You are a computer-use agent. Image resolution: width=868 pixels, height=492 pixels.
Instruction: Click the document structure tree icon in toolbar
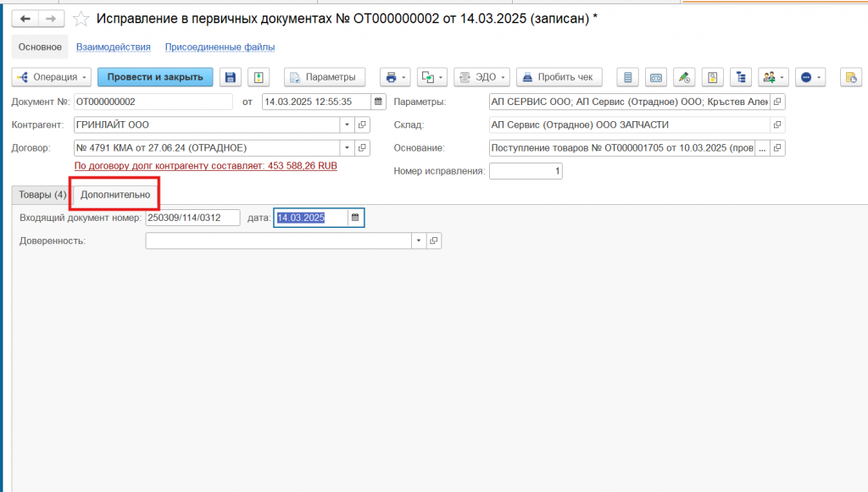(x=742, y=77)
